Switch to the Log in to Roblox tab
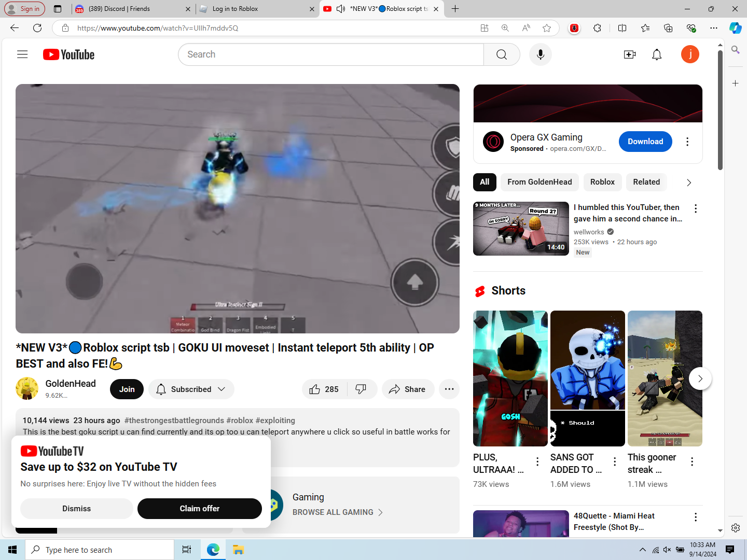The height and width of the screenshot is (560, 747). click(x=257, y=9)
